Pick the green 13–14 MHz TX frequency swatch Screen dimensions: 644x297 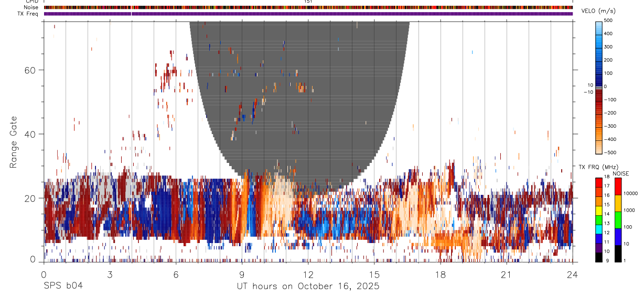(x=599, y=220)
